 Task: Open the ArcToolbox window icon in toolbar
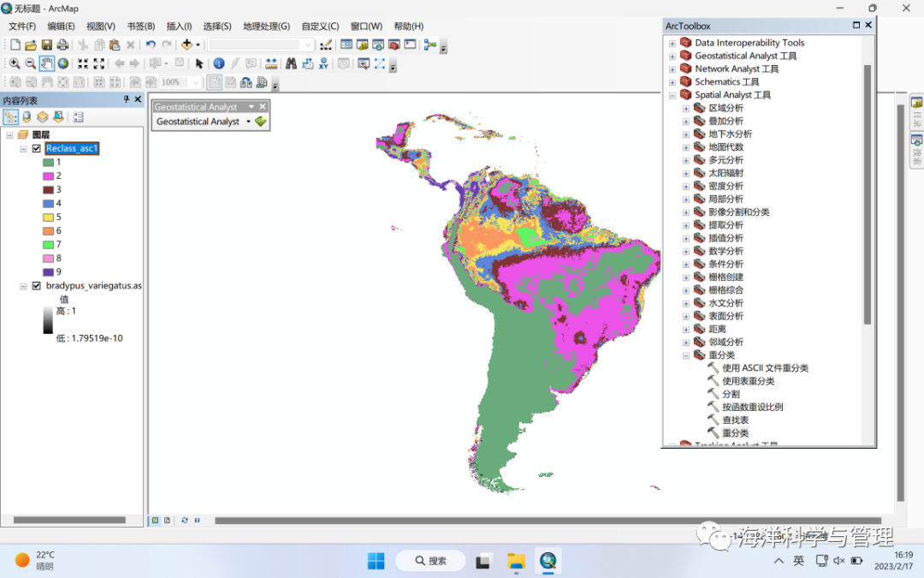tap(394, 45)
